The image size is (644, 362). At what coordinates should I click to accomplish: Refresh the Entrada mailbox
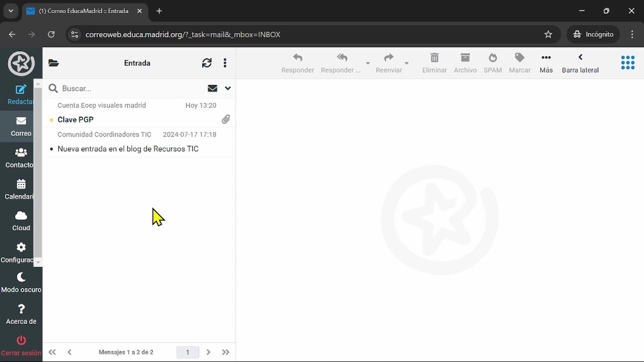pyautogui.click(x=207, y=63)
